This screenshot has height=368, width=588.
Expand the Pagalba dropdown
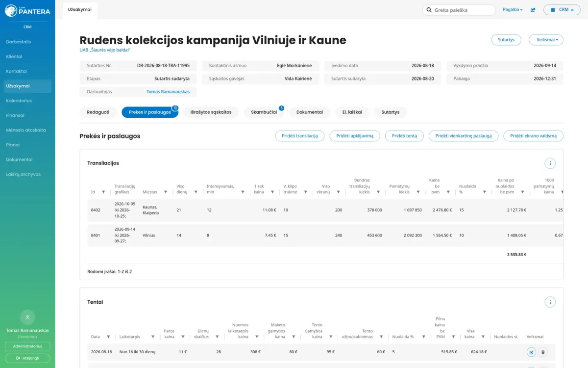pos(513,10)
